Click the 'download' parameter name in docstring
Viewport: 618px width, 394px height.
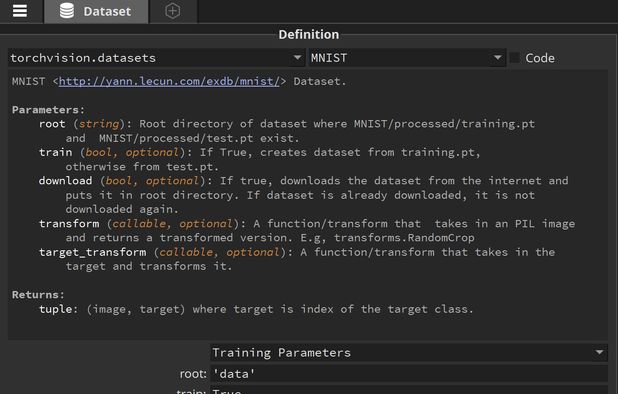point(65,181)
